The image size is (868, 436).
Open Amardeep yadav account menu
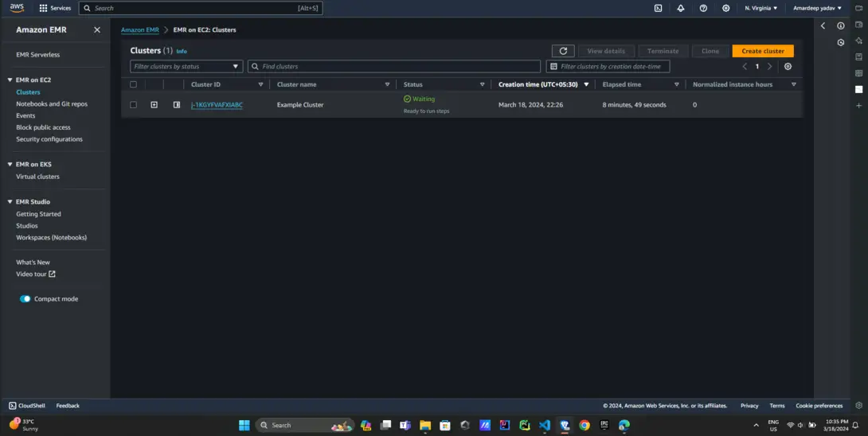click(x=817, y=8)
